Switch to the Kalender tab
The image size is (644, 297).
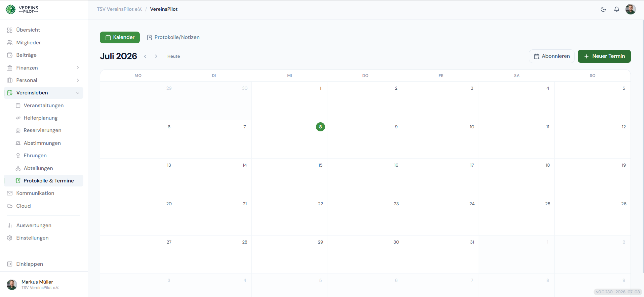point(120,37)
